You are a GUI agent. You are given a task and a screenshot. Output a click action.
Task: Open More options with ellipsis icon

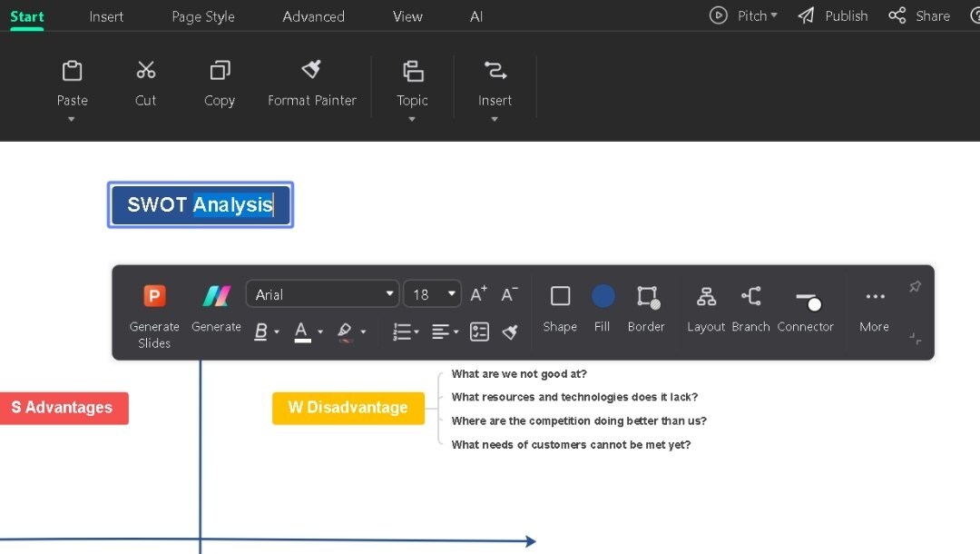875,296
